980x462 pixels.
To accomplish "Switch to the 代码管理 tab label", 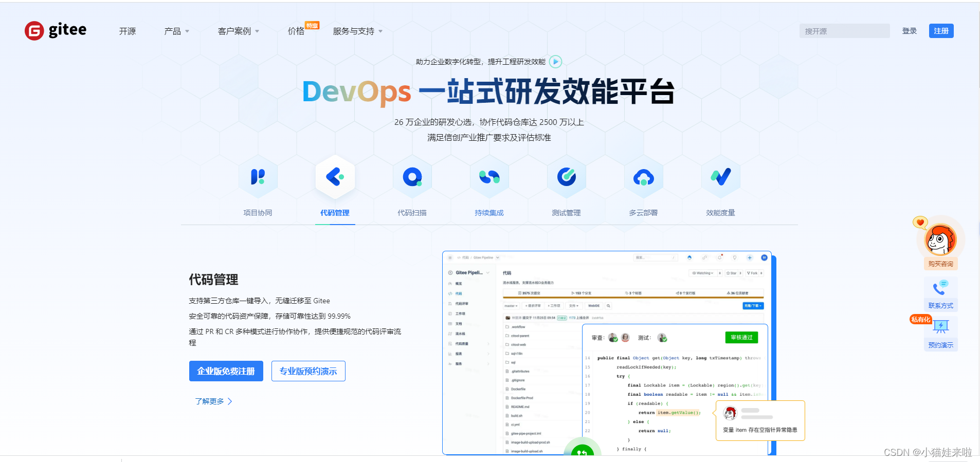I will pos(335,213).
